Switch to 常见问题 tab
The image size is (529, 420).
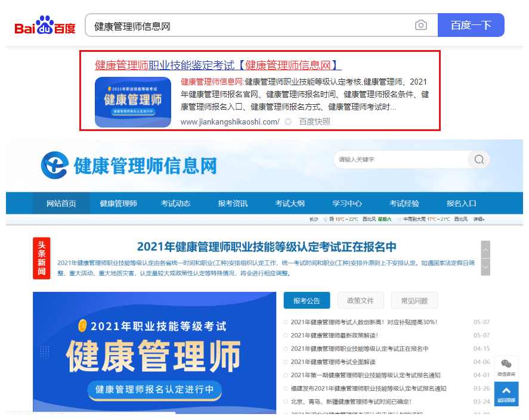coord(414,300)
